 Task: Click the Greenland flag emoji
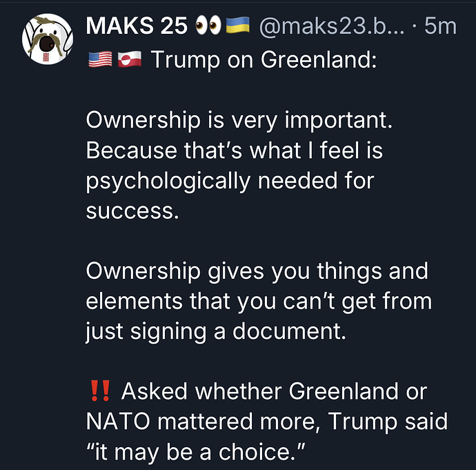point(129,61)
